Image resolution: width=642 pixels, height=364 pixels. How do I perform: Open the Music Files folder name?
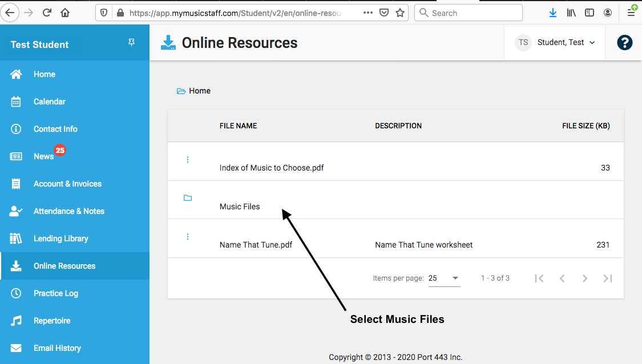(240, 207)
